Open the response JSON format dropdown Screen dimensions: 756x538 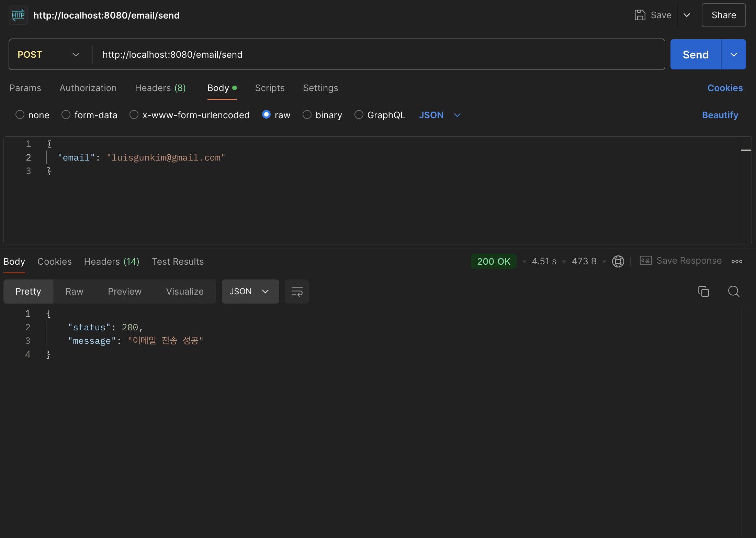coord(250,292)
